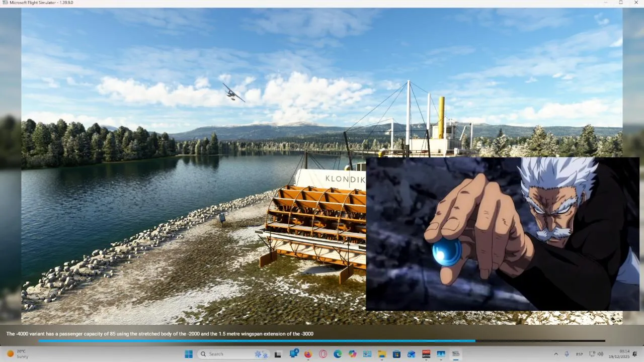
Task: Close the Flight Simulator window
Action: point(635,3)
